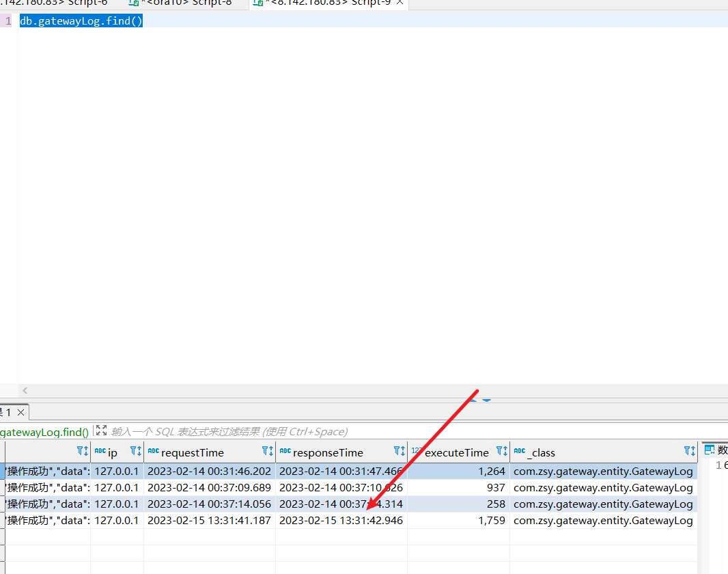728x574 pixels.
Task: Click the down arrow on editor/results divider
Action: coord(486,400)
